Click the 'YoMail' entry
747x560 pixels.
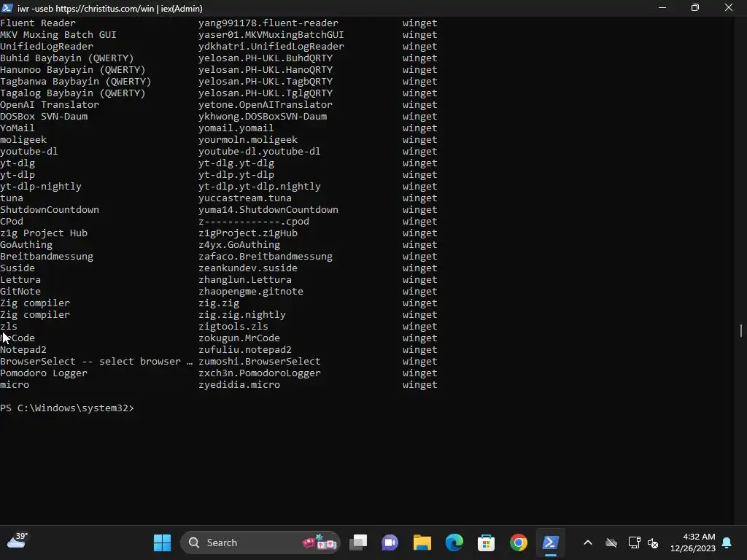click(18, 128)
